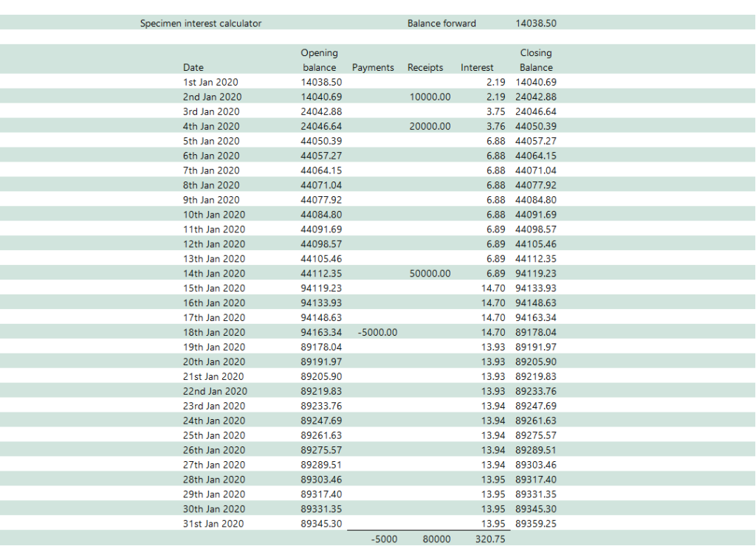Click the total interest value 320.75
The image size is (756, 560).
click(490, 539)
